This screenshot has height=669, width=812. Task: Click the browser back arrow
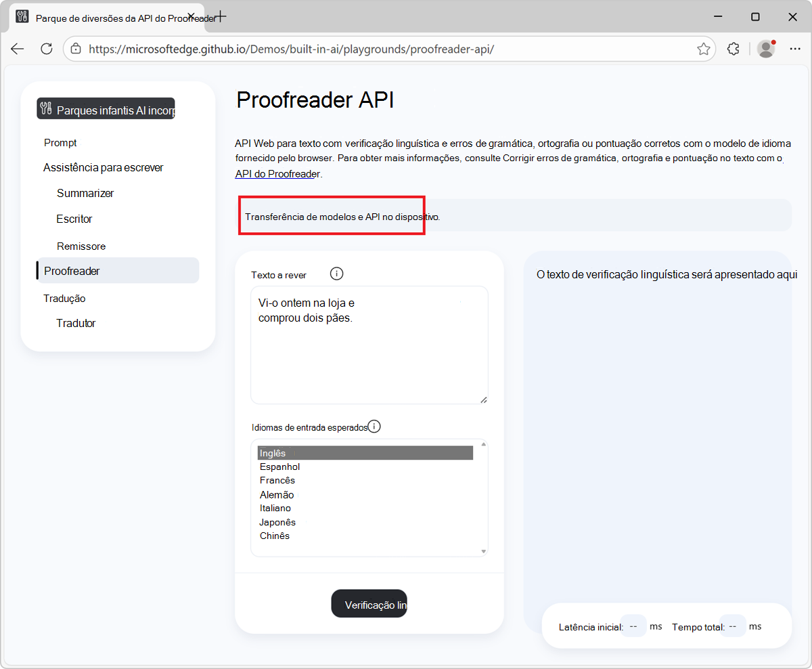[x=18, y=49]
